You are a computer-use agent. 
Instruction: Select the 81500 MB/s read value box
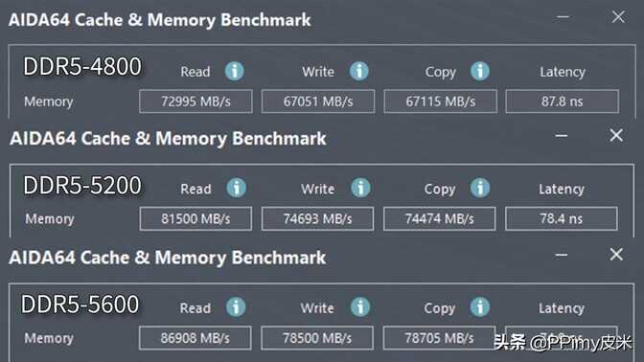pos(195,218)
